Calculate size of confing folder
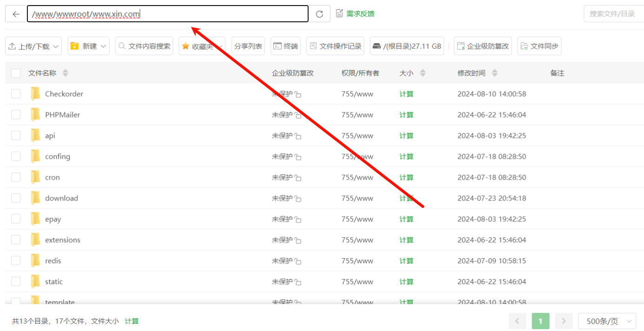The image size is (644, 331). (407, 156)
